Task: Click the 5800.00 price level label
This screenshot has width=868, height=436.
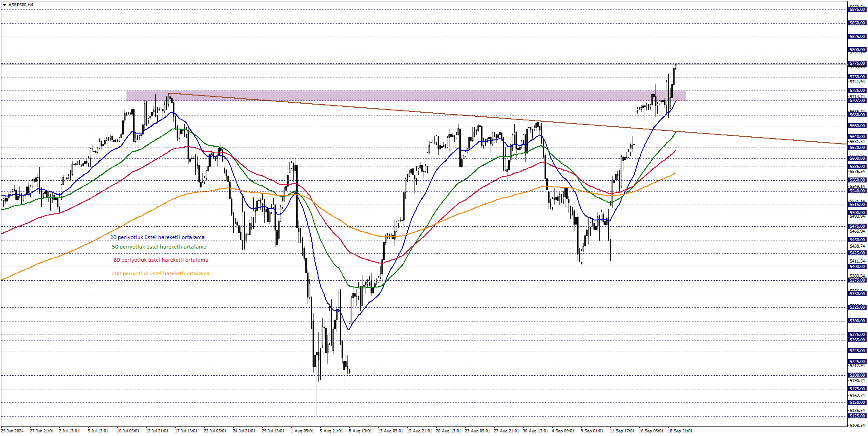Action: 857,50
